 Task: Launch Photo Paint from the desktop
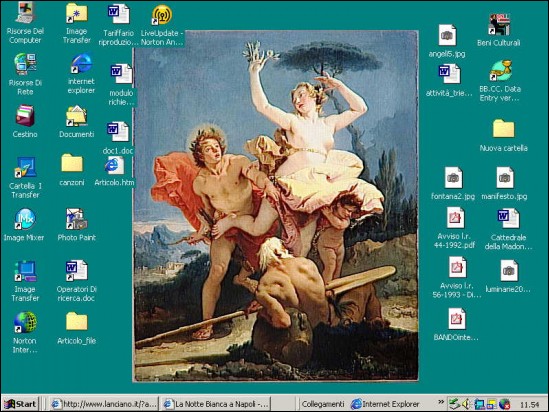tap(76, 225)
